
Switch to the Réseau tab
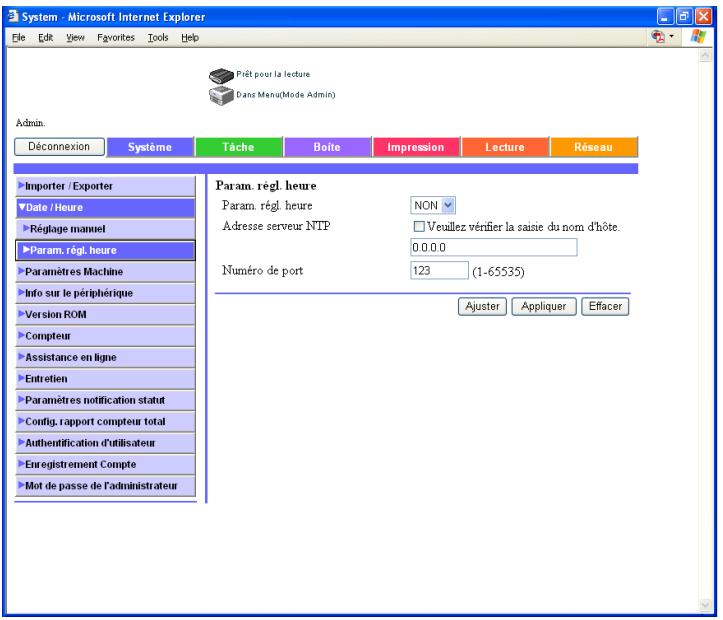[593, 147]
